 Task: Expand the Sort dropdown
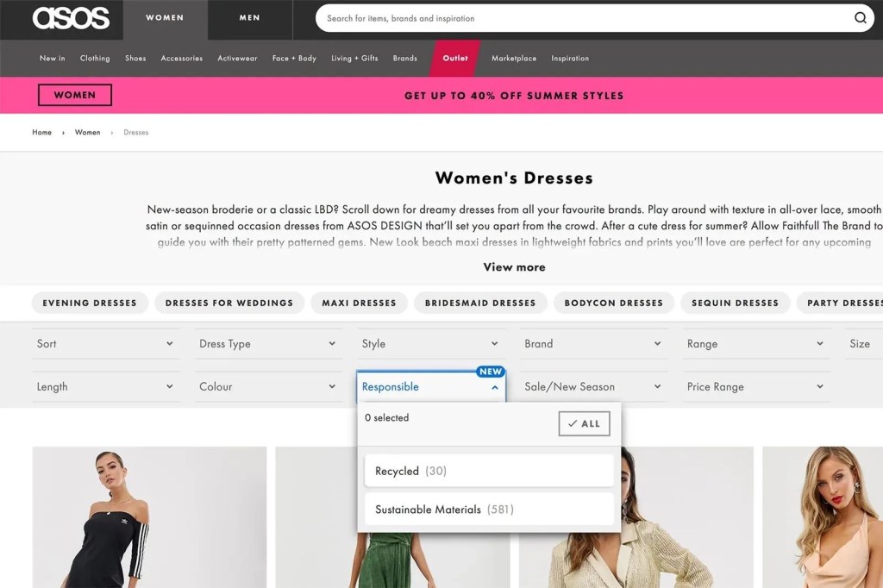point(105,344)
